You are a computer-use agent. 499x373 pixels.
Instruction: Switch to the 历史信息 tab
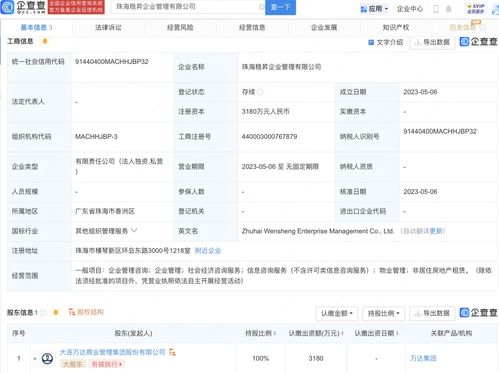(x=463, y=27)
